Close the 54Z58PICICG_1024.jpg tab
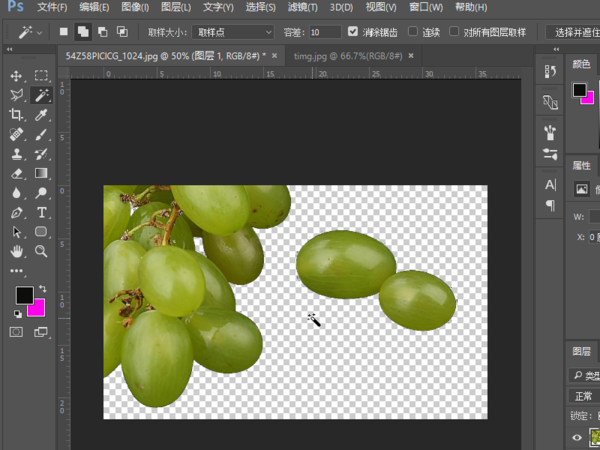 coord(274,56)
